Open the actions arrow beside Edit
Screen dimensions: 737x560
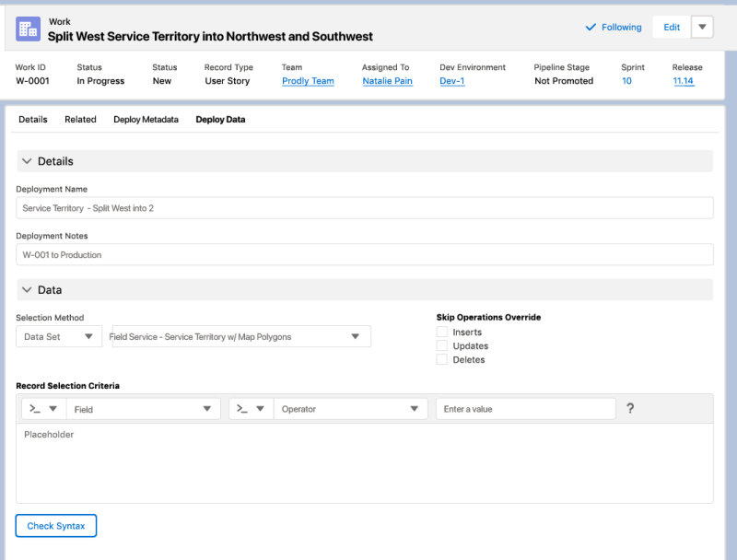pos(702,27)
